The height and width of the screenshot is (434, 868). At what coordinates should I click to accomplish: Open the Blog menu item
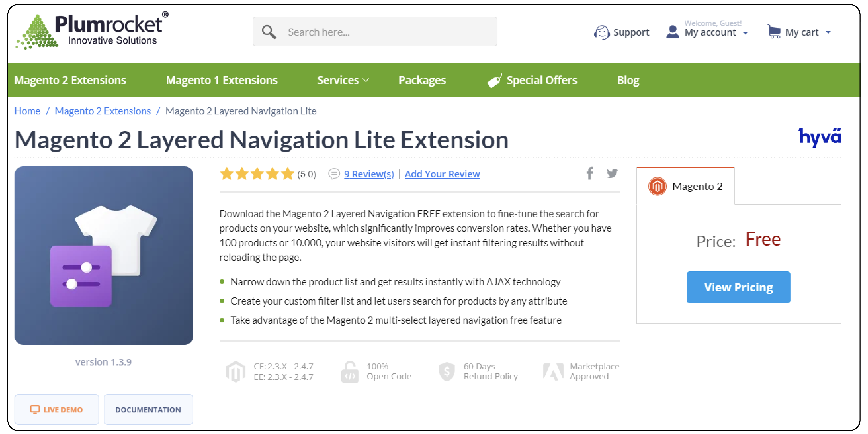[628, 80]
